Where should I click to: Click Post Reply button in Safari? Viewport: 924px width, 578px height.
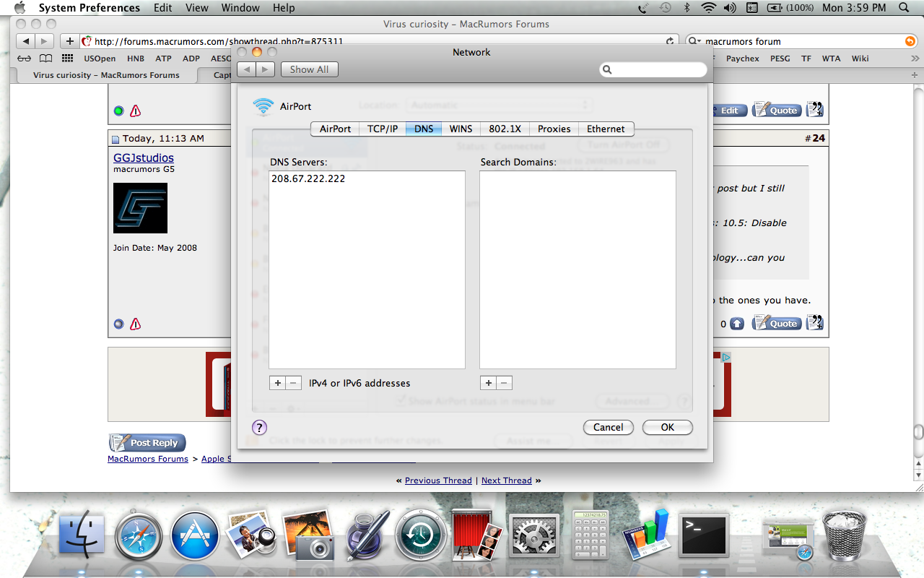point(147,443)
